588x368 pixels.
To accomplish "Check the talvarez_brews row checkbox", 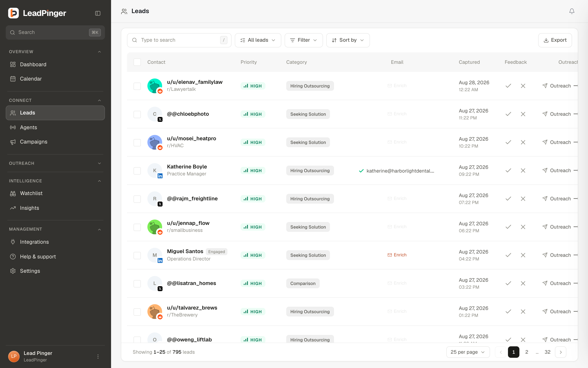I will (x=137, y=312).
